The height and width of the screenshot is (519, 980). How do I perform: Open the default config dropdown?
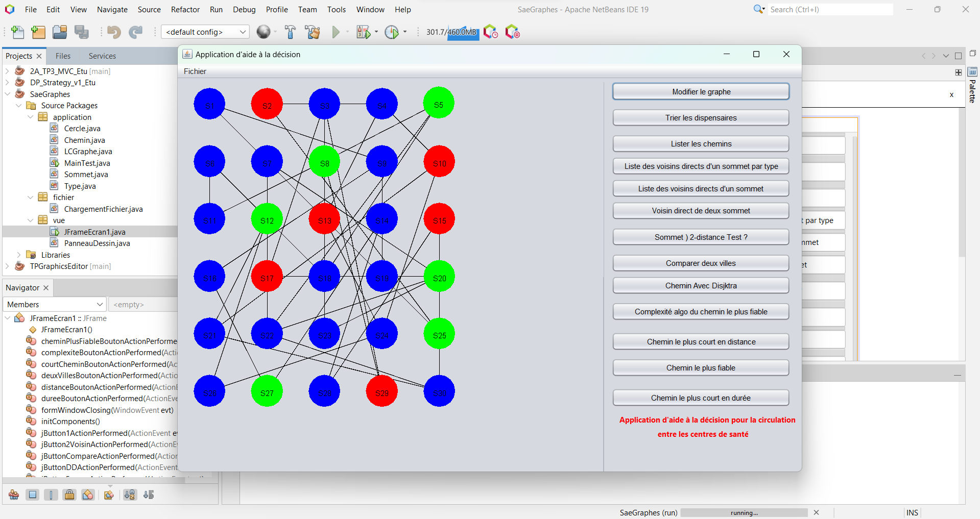[205, 32]
